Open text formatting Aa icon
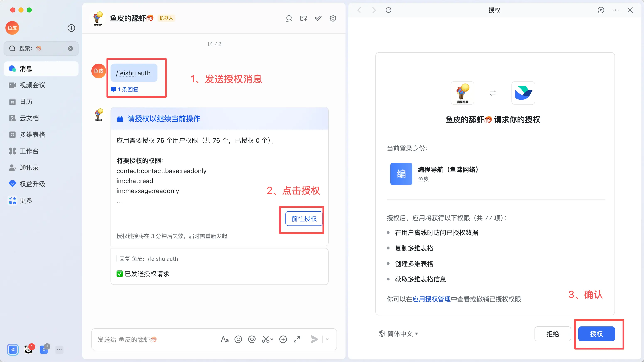Screen dimensions: 644x362 click(x=225, y=340)
